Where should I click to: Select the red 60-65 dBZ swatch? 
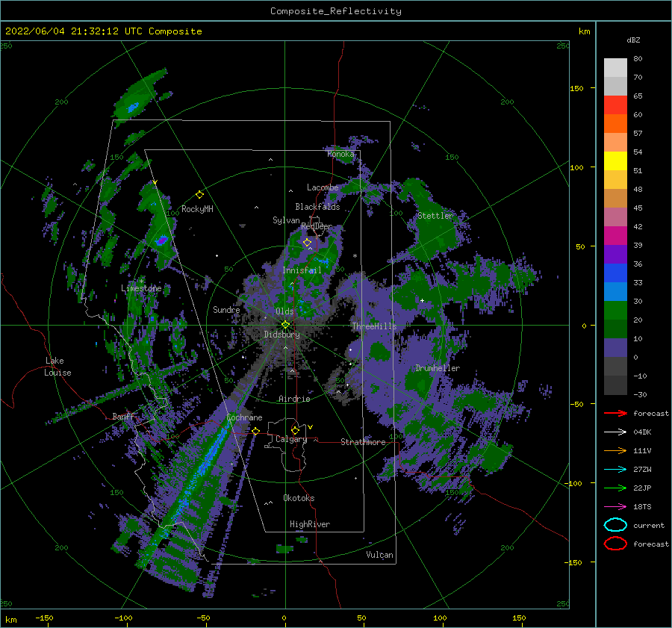[615, 105]
